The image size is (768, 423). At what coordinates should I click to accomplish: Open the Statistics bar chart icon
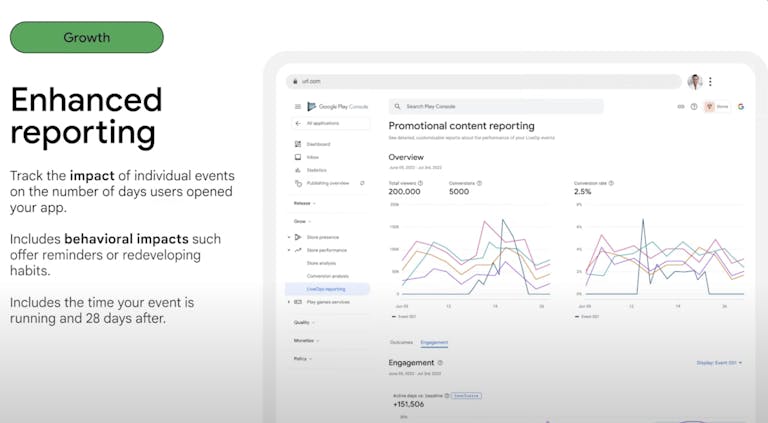[298, 170]
